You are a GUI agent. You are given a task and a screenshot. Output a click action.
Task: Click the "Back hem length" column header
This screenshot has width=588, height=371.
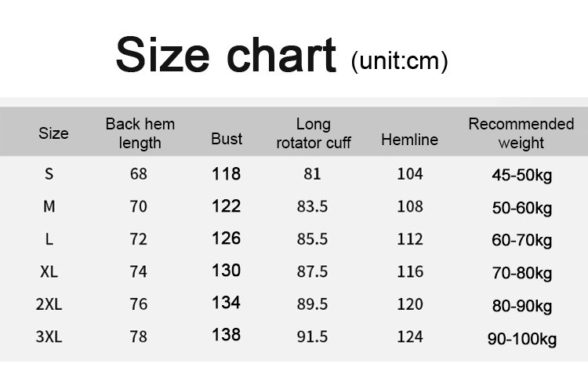point(140,133)
